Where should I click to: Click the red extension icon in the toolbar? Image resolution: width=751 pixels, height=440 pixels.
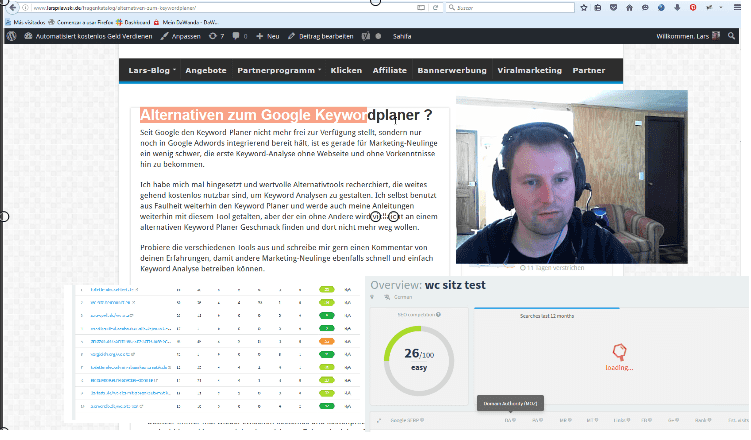pos(693,8)
